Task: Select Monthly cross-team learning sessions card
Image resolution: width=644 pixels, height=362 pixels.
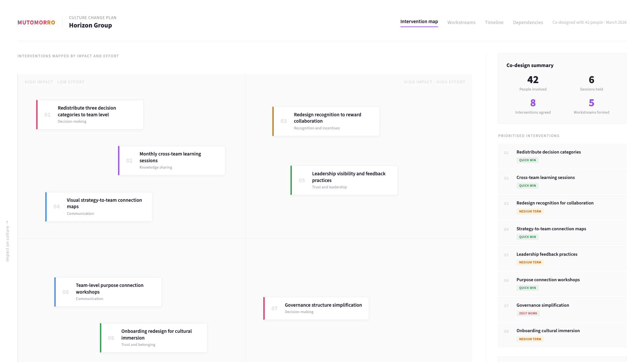Action: pos(172,161)
